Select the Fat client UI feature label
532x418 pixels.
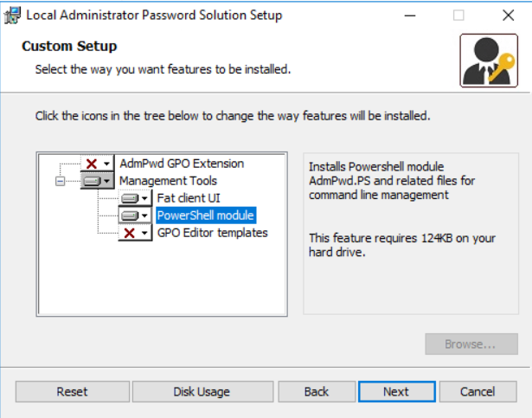point(189,198)
